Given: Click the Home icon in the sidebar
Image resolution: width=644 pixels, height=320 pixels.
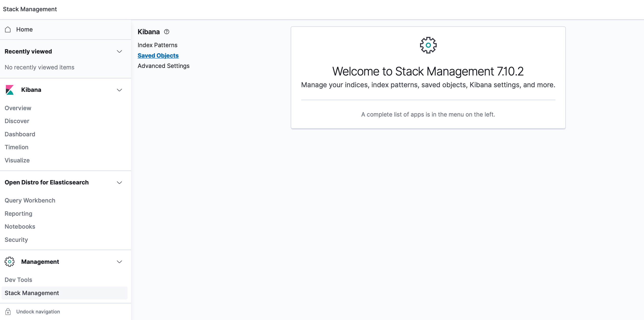Looking at the screenshot, I should tap(8, 29).
